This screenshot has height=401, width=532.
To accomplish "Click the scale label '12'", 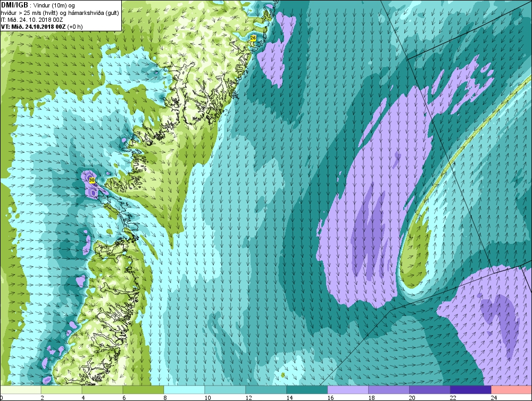I will pos(248,398).
